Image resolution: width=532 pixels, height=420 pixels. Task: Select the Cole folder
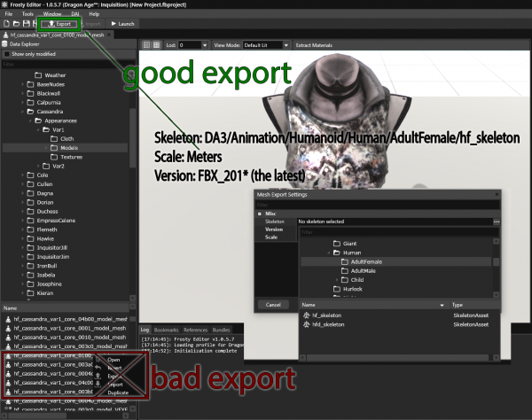[37, 175]
